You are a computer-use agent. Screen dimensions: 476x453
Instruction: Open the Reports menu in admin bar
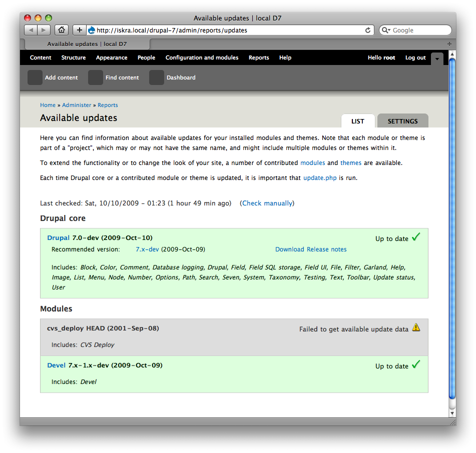pos(259,57)
